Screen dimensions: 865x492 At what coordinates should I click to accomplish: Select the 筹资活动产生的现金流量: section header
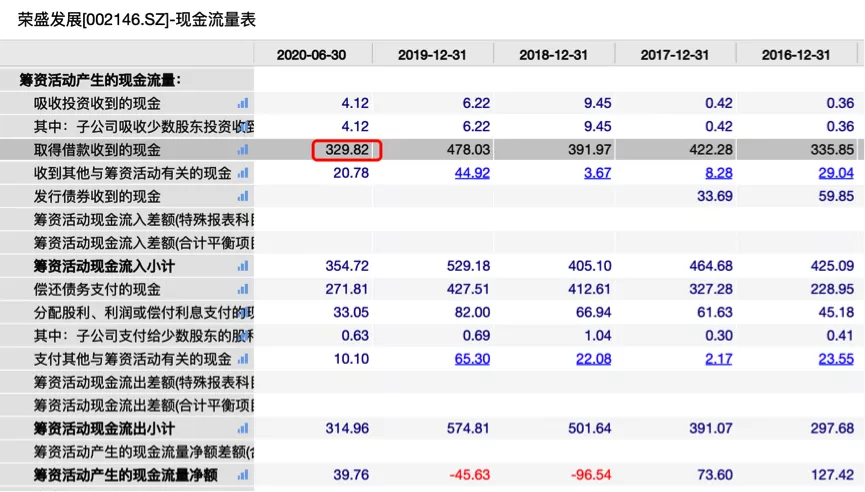pos(100,80)
